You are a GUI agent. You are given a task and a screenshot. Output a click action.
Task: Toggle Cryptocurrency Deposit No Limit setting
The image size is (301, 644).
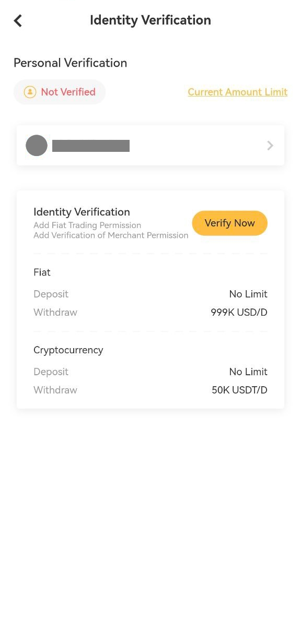[x=248, y=372]
